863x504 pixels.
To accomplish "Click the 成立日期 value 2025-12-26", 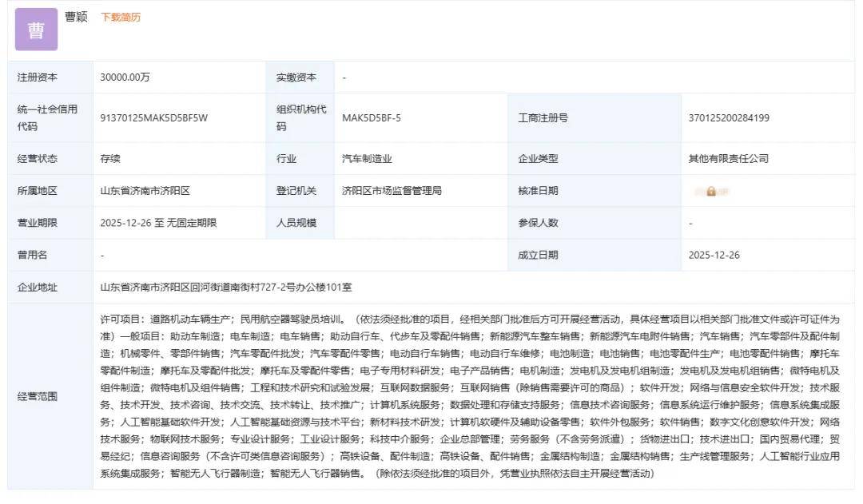I will (714, 255).
